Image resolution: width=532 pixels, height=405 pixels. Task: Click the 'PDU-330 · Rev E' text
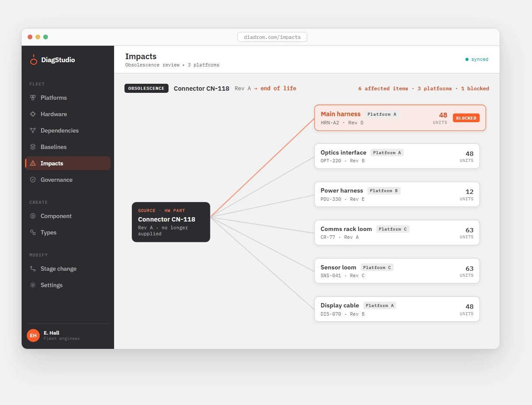[342, 199]
